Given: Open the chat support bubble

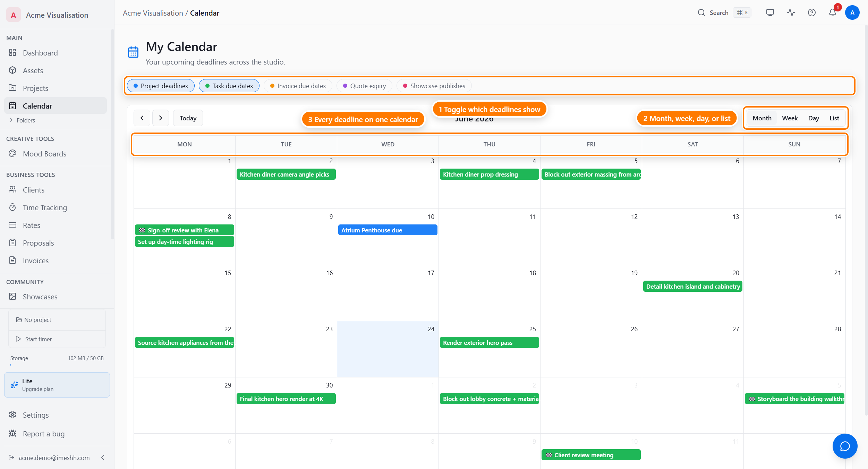Looking at the screenshot, I should 845,446.
